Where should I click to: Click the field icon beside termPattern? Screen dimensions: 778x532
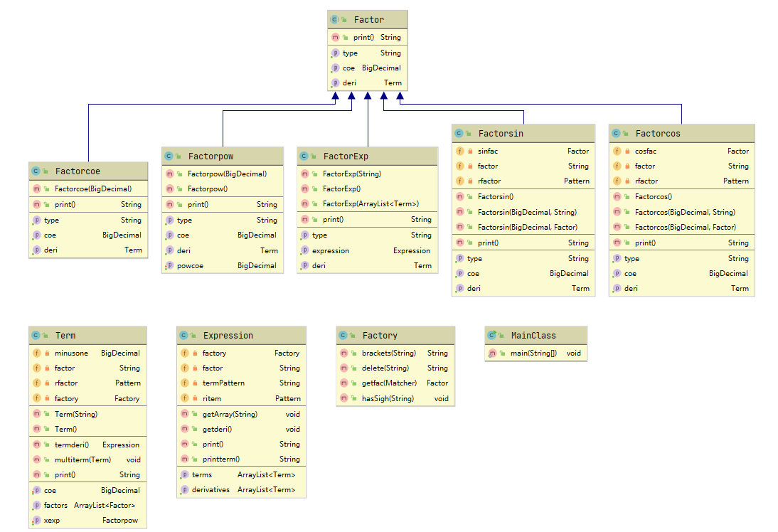pyautogui.click(x=185, y=383)
